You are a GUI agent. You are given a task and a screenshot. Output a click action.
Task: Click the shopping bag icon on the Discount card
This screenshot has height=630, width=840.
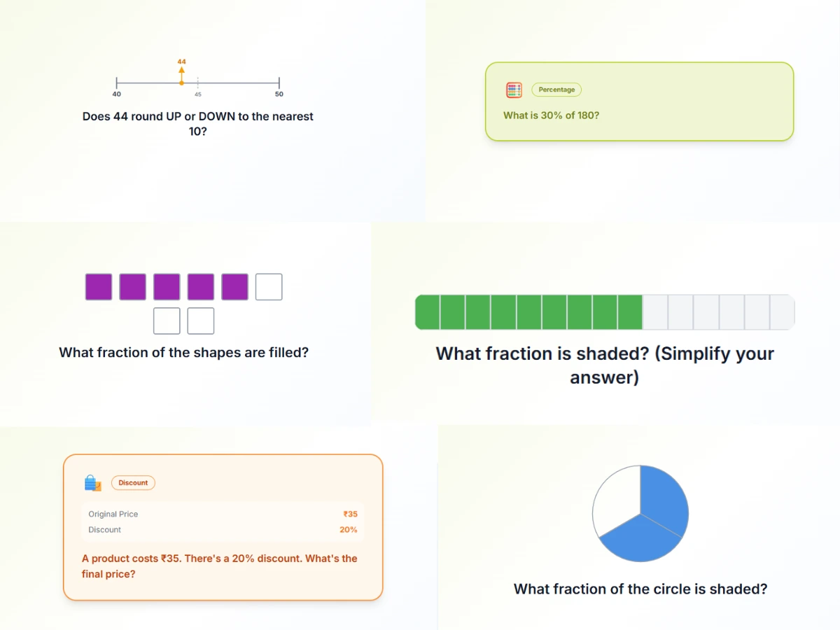93,482
